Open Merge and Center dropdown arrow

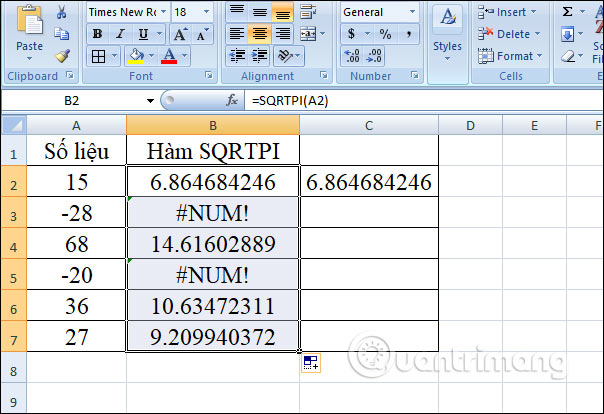pos(323,34)
